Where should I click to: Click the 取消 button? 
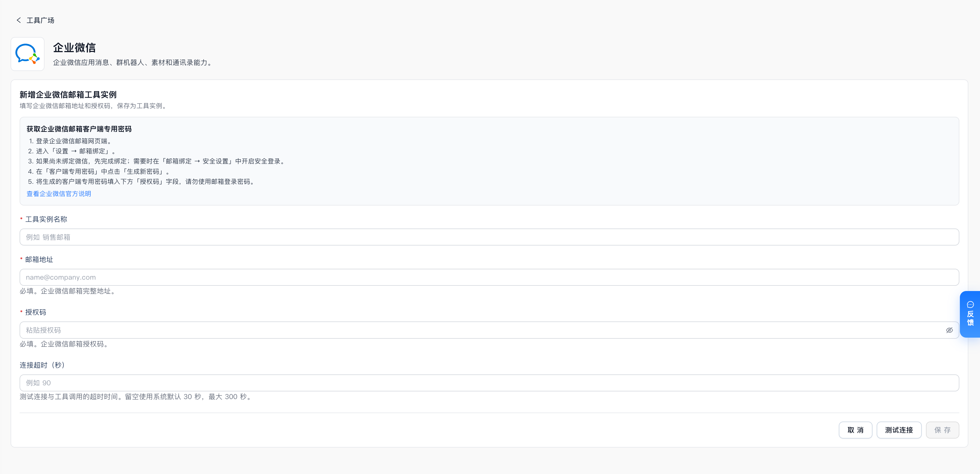(x=855, y=430)
